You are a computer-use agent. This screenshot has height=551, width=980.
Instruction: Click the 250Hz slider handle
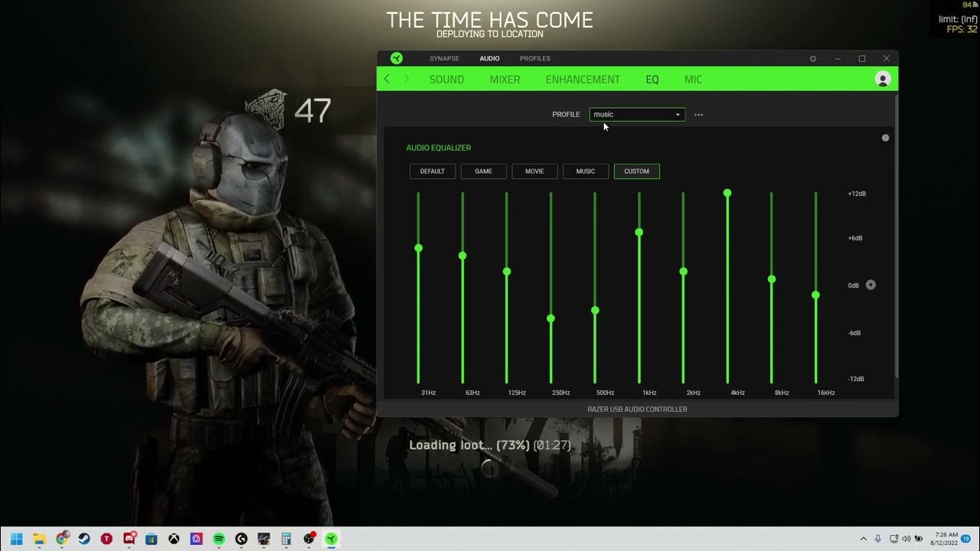pyautogui.click(x=550, y=318)
